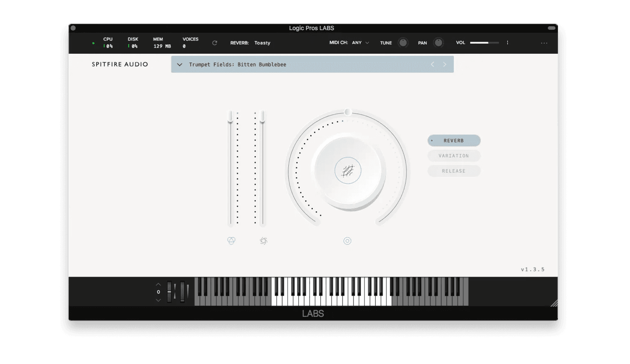The width and height of the screenshot is (630, 364).
Task: Click the PAN knob
Action: [x=438, y=42]
